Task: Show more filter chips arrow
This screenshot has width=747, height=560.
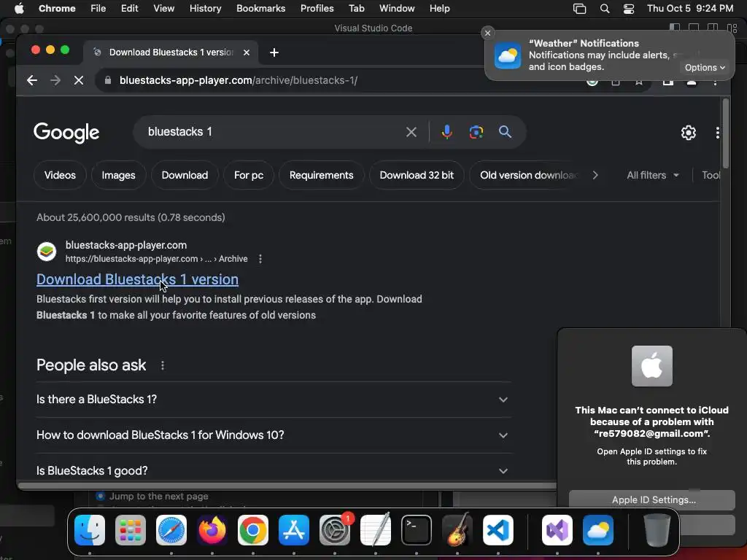Action: [x=595, y=175]
